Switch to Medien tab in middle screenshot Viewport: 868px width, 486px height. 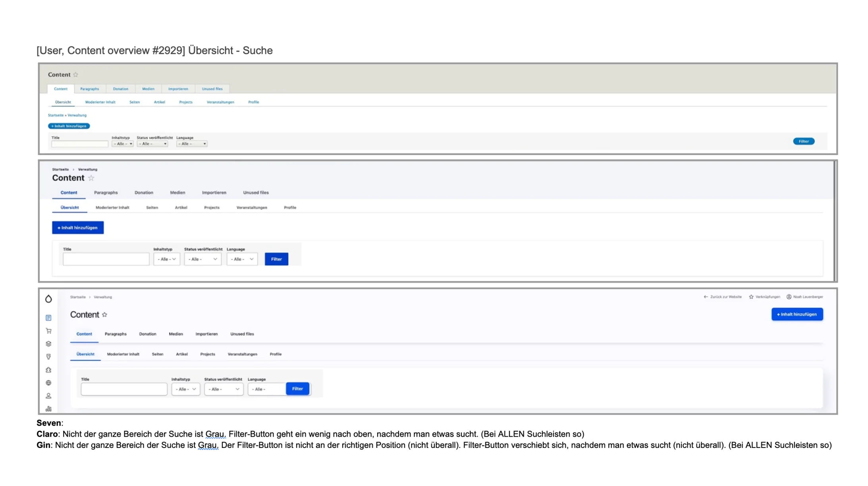[177, 192]
